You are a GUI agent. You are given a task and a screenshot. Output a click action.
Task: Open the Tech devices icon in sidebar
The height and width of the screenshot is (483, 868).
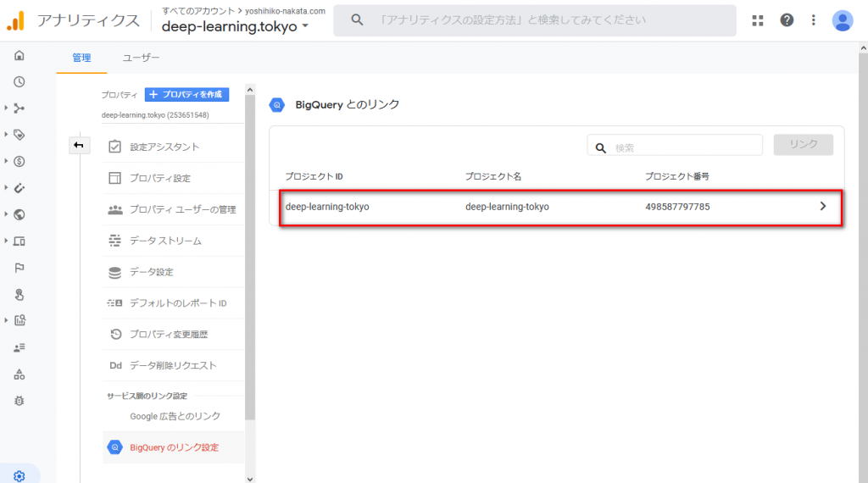(x=19, y=241)
